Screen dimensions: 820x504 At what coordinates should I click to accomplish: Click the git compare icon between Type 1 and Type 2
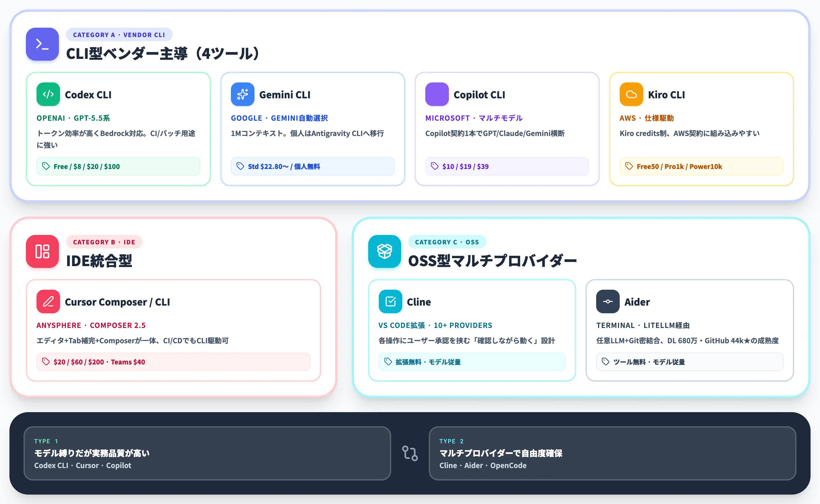[410, 453]
